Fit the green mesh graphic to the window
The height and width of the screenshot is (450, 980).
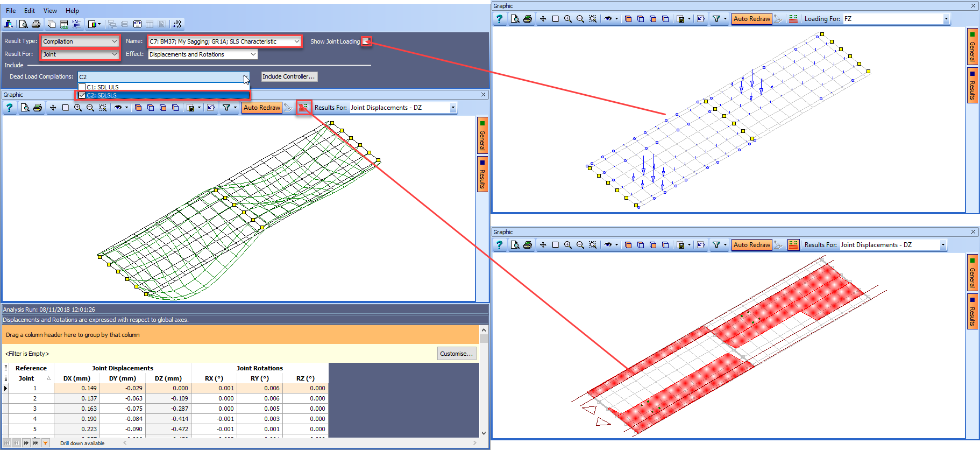(103, 108)
